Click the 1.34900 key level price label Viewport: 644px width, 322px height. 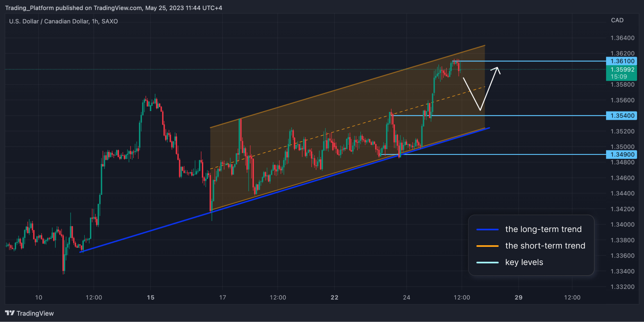(621, 154)
